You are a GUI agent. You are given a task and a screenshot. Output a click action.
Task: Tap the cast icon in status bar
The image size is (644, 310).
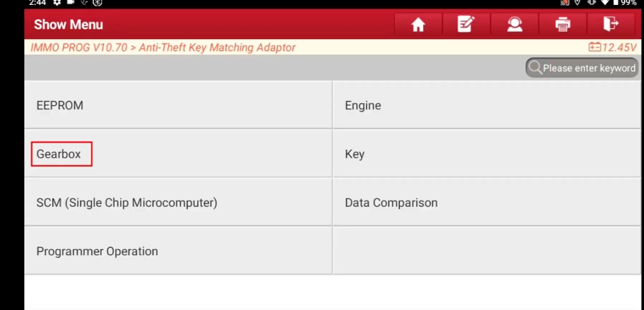(565, 2)
